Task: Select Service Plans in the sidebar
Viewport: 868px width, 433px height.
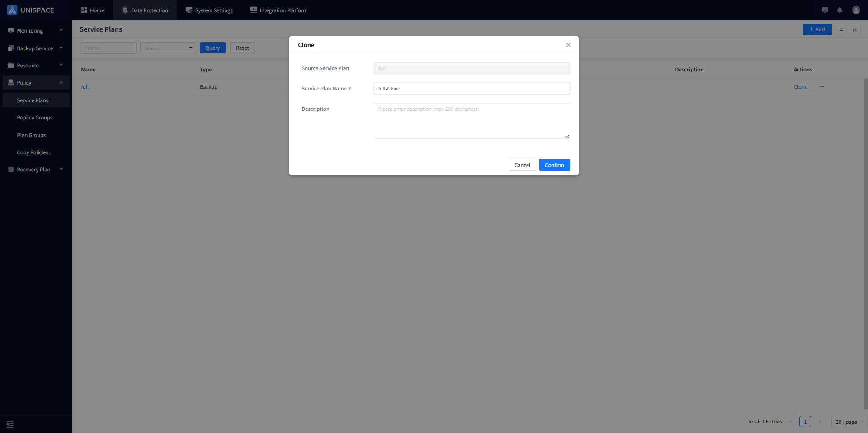Action: click(36, 100)
